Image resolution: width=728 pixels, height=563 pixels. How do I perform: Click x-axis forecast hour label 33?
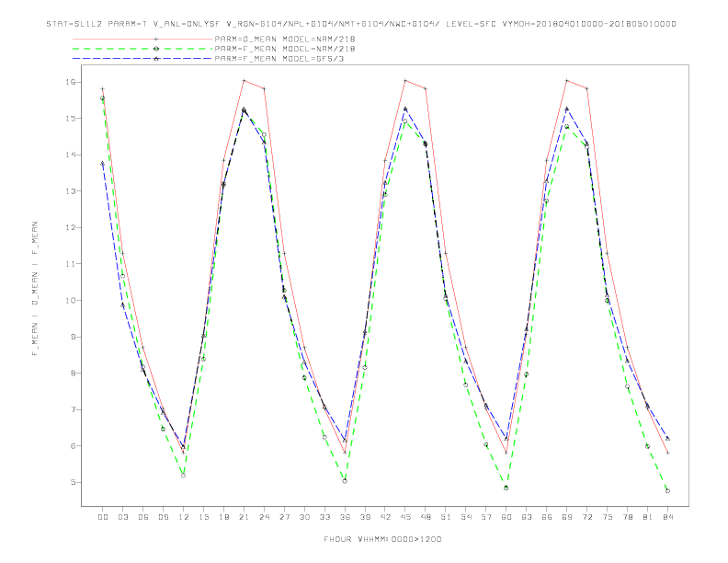(325, 517)
